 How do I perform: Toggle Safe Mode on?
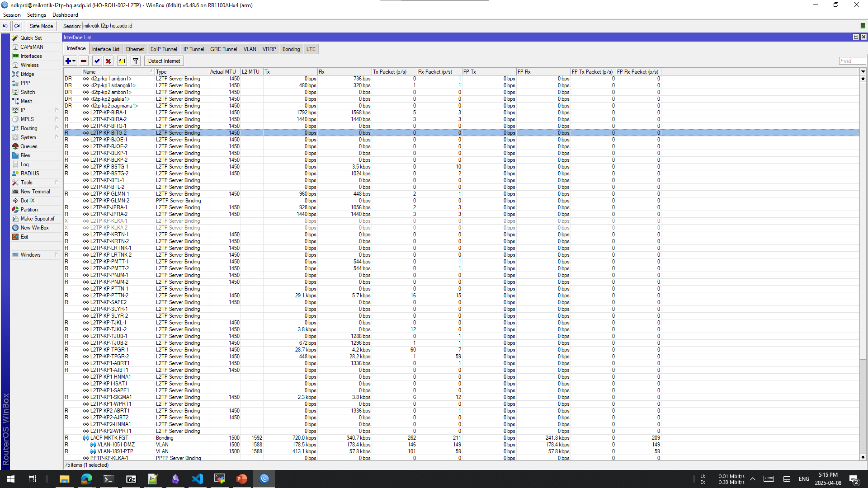point(41,26)
